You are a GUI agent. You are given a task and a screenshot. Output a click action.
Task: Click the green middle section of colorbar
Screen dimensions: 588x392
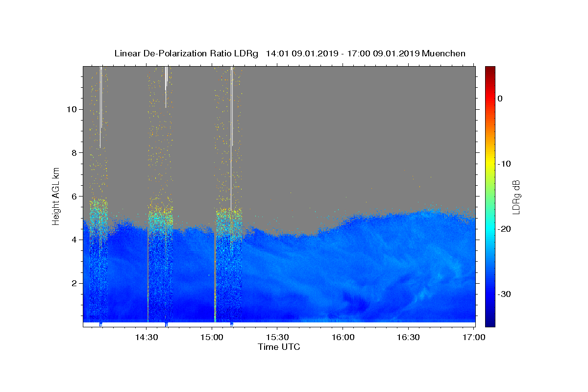tap(490, 196)
